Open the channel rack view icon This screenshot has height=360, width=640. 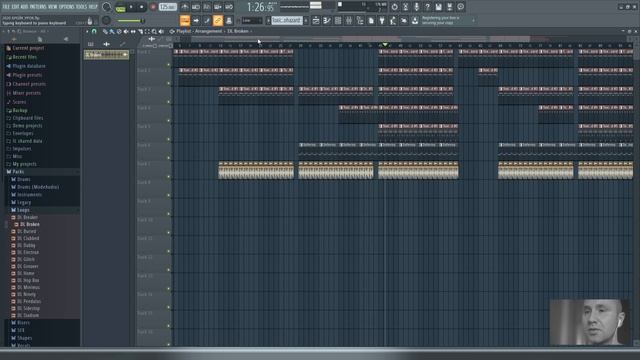(338, 20)
